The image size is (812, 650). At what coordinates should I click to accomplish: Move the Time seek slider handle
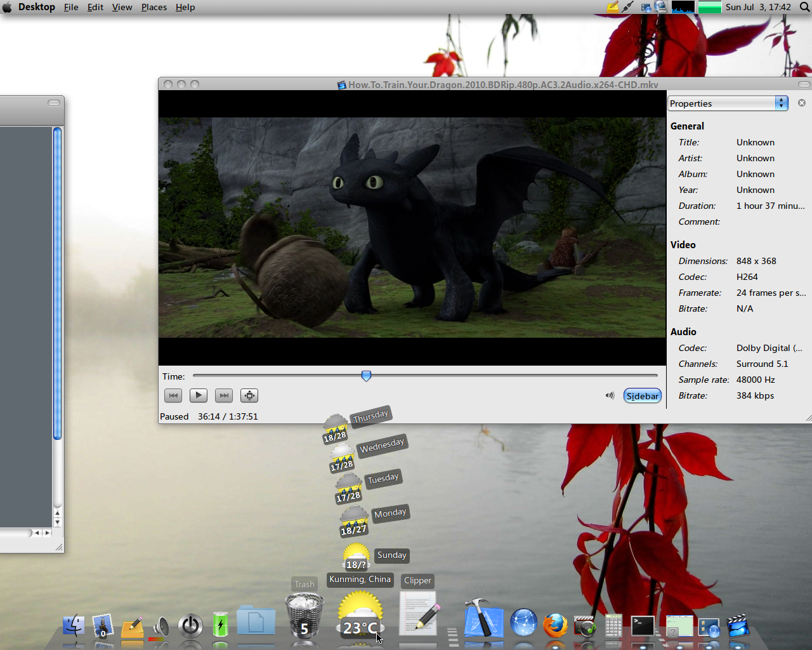pyautogui.click(x=366, y=376)
